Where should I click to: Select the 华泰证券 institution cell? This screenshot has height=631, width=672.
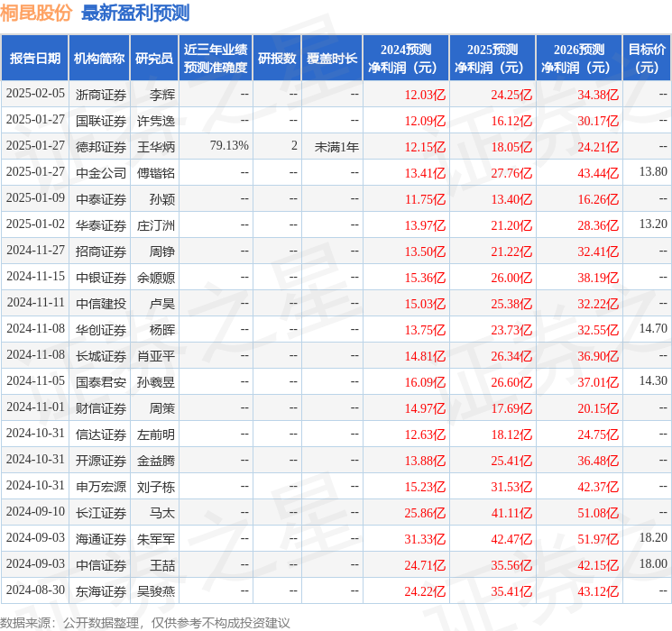(x=101, y=224)
